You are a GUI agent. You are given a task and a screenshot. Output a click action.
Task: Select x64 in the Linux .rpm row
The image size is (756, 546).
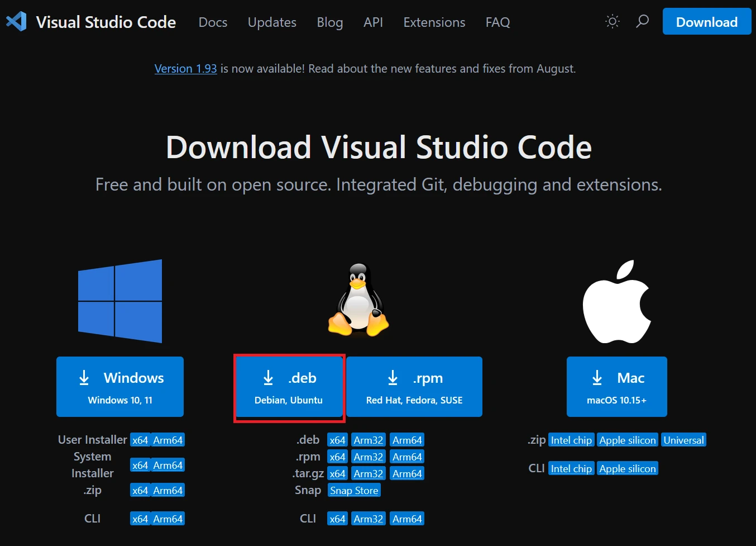tap(337, 457)
